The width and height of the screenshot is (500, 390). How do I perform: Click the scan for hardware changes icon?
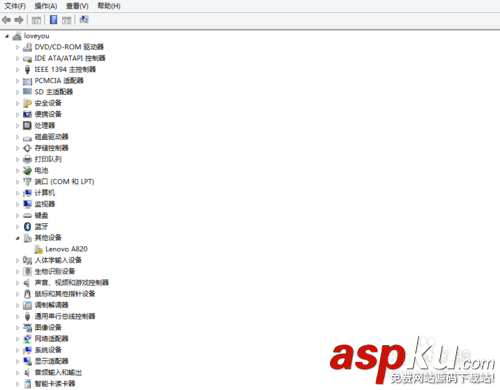click(84, 20)
